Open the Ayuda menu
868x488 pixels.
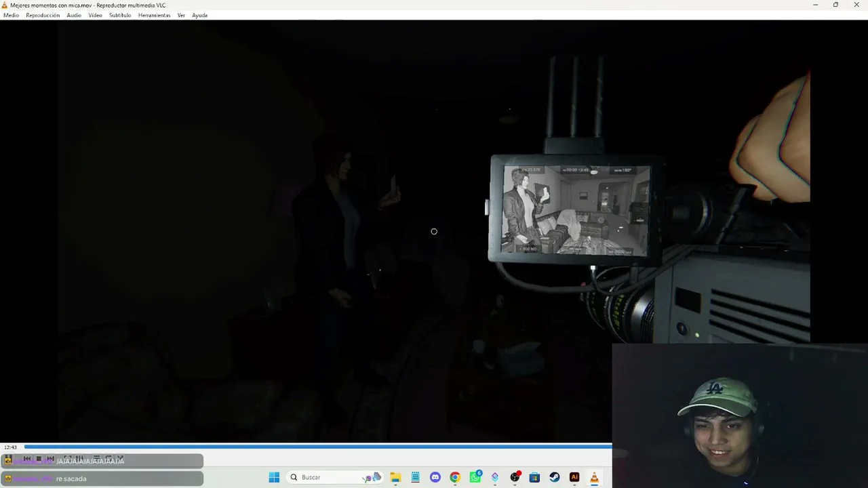coord(199,15)
